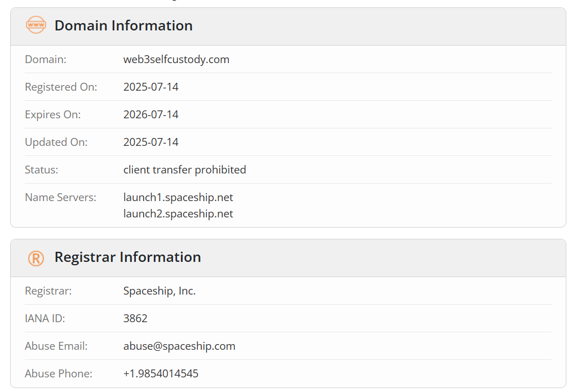Click the Domain Information heading

click(123, 25)
